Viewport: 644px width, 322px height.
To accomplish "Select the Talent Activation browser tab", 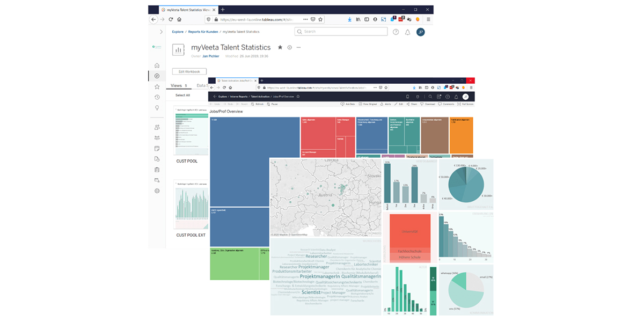I will coord(237,80).
